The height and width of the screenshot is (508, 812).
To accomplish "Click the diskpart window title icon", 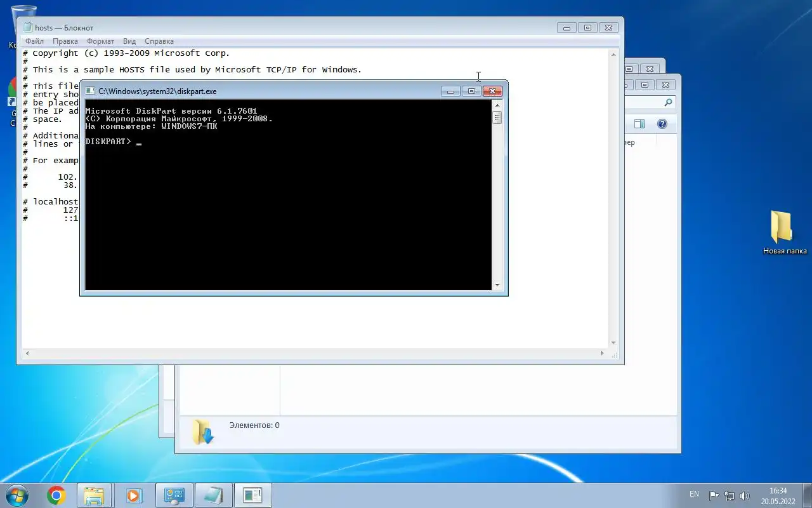I will click(x=90, y=91).
